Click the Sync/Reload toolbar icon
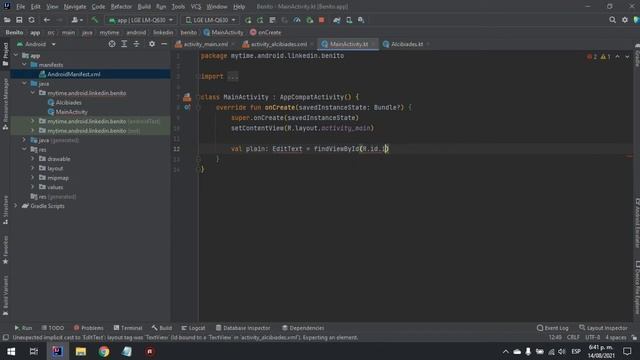Viewport: 640px width, 360px height. pyautogui.click(x=31, y=20)
